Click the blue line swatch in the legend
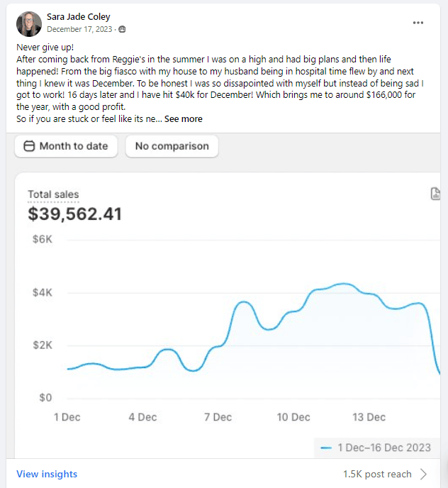Screen dimensions: 448x488 click(x=326, y=448)
